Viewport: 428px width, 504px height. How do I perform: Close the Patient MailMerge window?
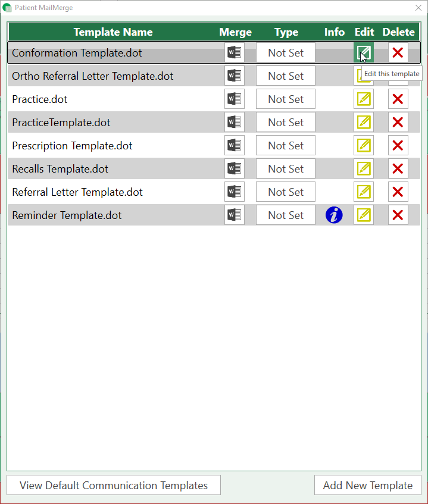click(418, 8)
